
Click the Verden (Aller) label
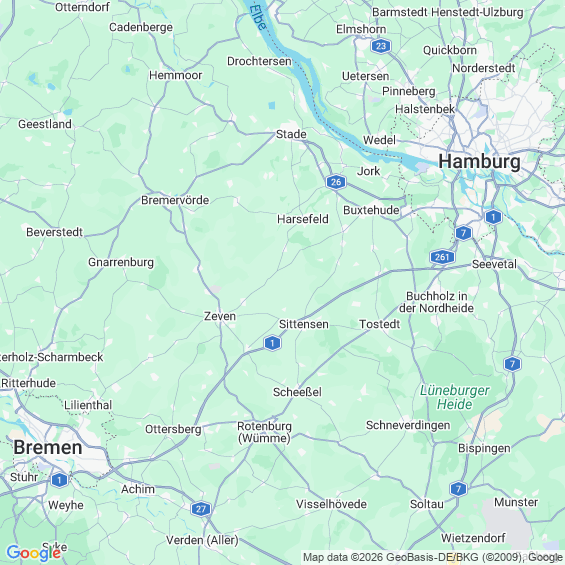pyautogui.click(x=202, y=540)
